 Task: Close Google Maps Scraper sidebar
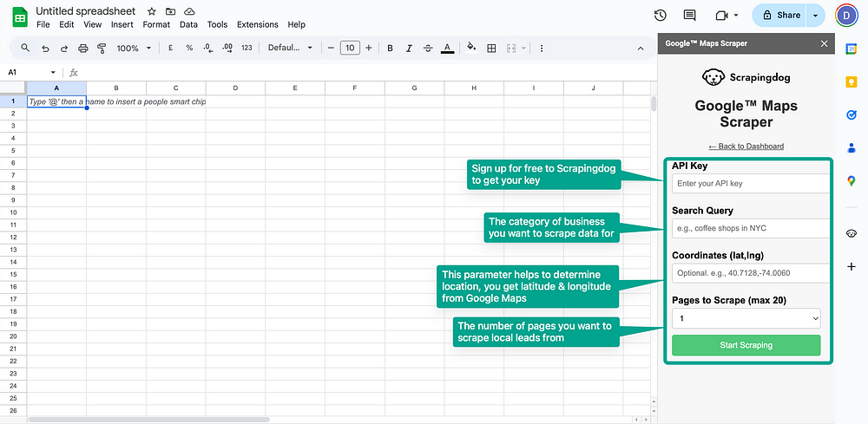click(x=825, y=43)
